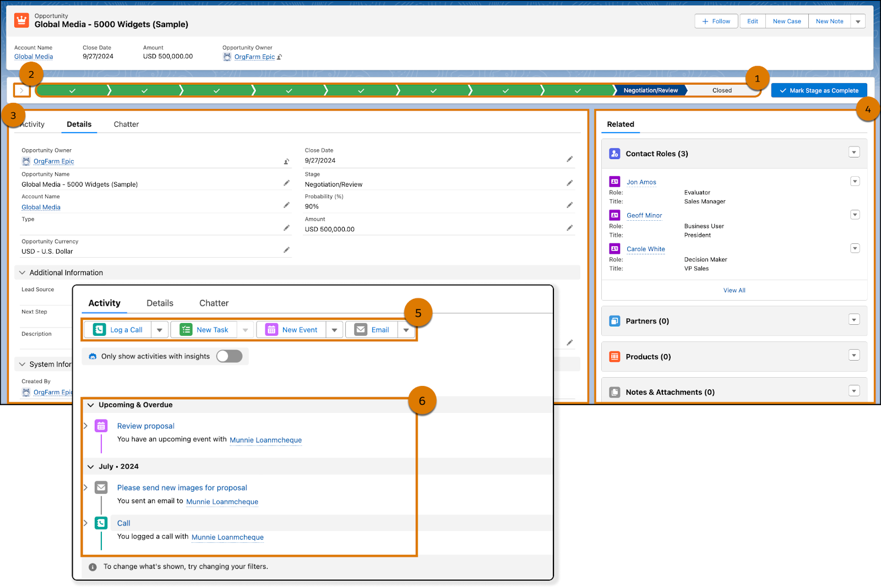Open the Notes & Attachments dropdown

click(854, 391)
